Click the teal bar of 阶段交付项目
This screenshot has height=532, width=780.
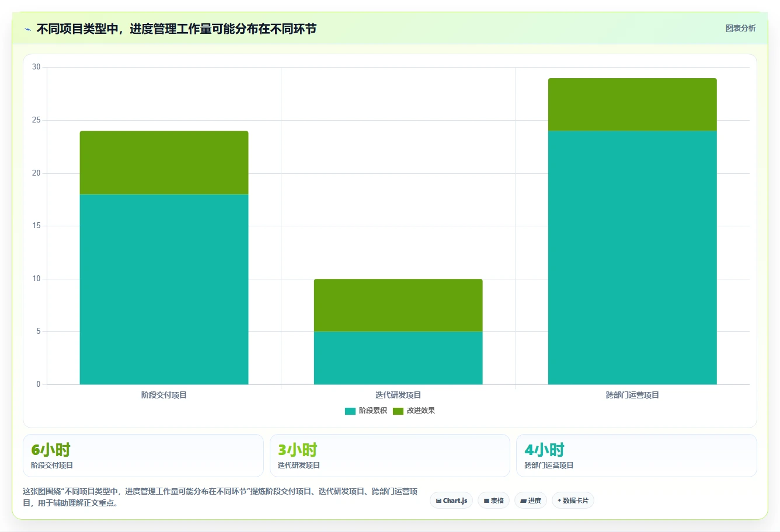point(164,289)
